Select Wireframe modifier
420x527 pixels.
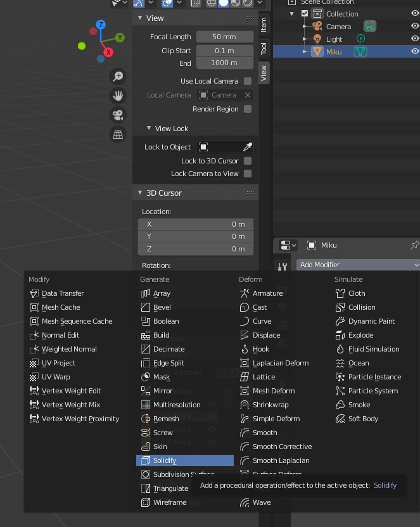click(x=185, y=502)
